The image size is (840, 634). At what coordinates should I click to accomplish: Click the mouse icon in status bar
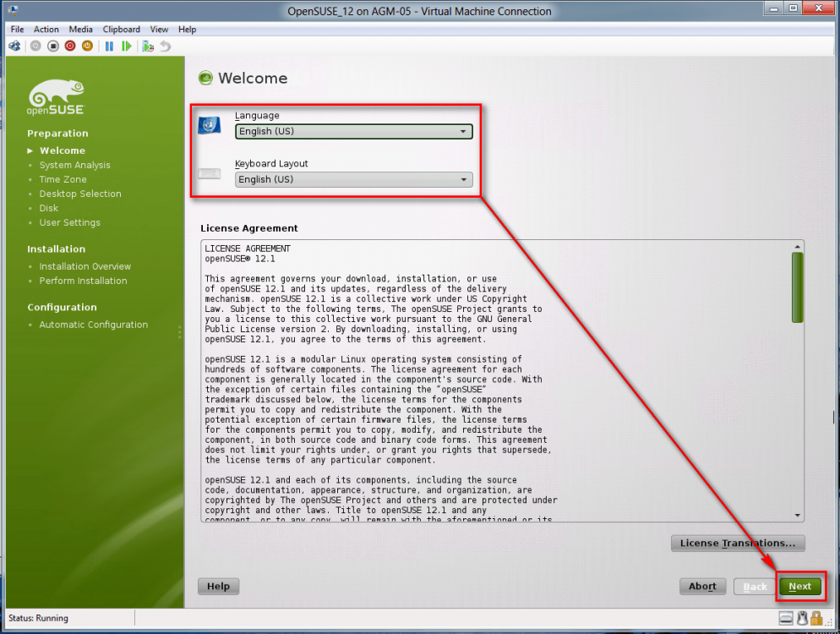pos(802,618)
